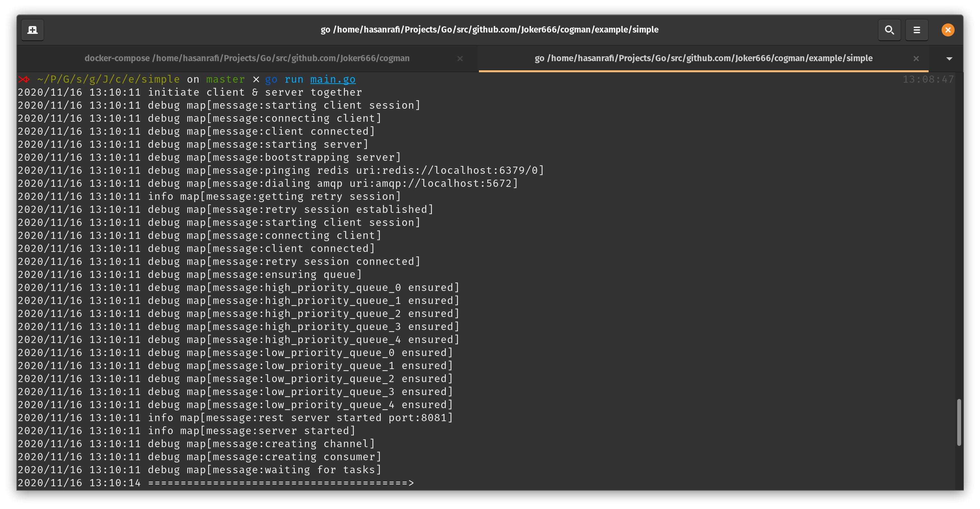980x509 pixels.
Task: Click the X symbol after master
Action: (256, 79)
